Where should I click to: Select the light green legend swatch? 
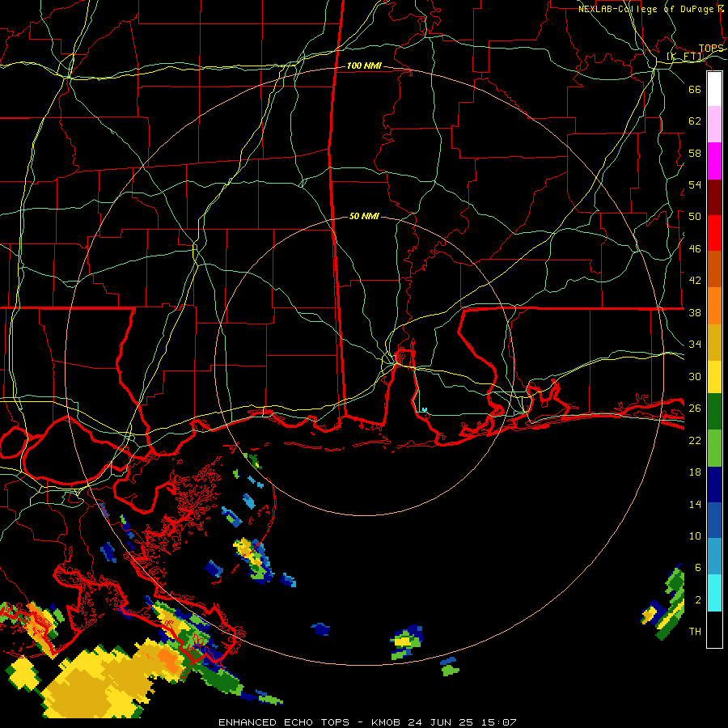point(714,448)
